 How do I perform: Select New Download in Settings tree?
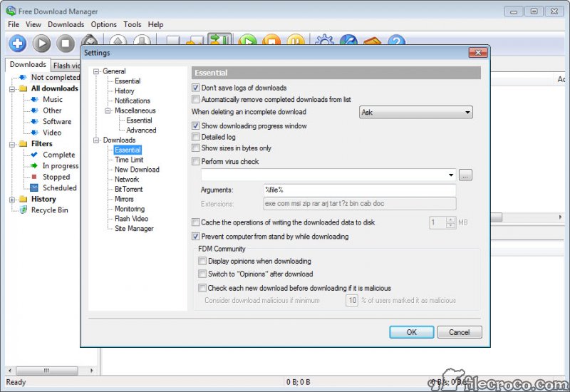(x=137, y=170)
